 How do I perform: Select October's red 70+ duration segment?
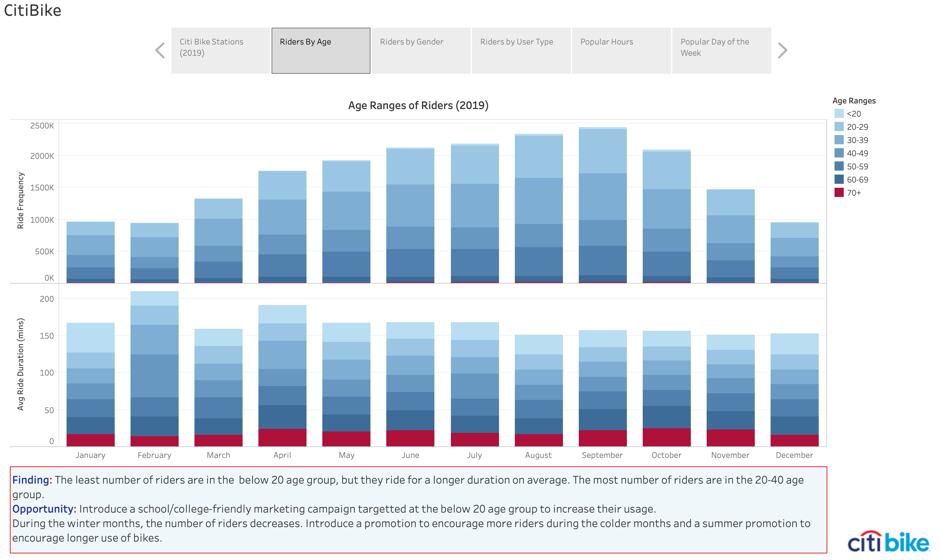point(667,437)
